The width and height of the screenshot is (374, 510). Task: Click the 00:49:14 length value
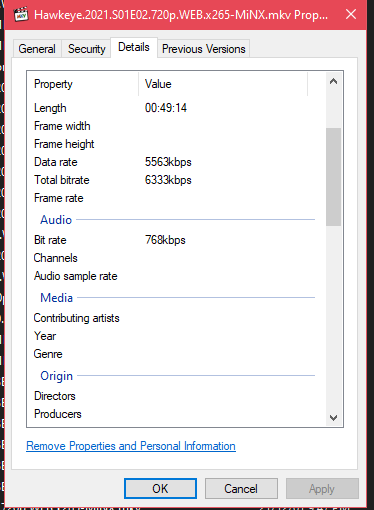(x=166, y=108)
